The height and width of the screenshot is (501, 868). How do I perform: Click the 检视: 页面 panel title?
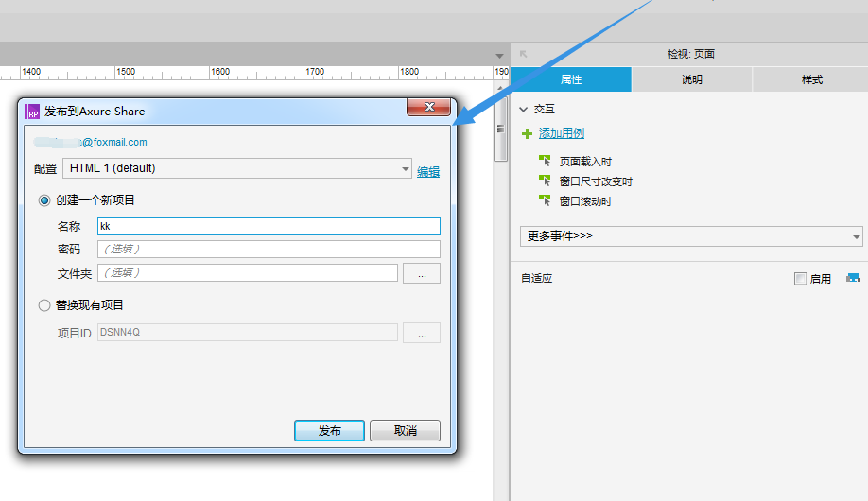click(691, 54)
